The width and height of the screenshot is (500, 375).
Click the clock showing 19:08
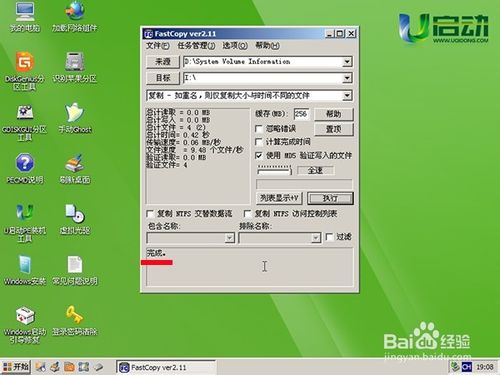point(485,367)
